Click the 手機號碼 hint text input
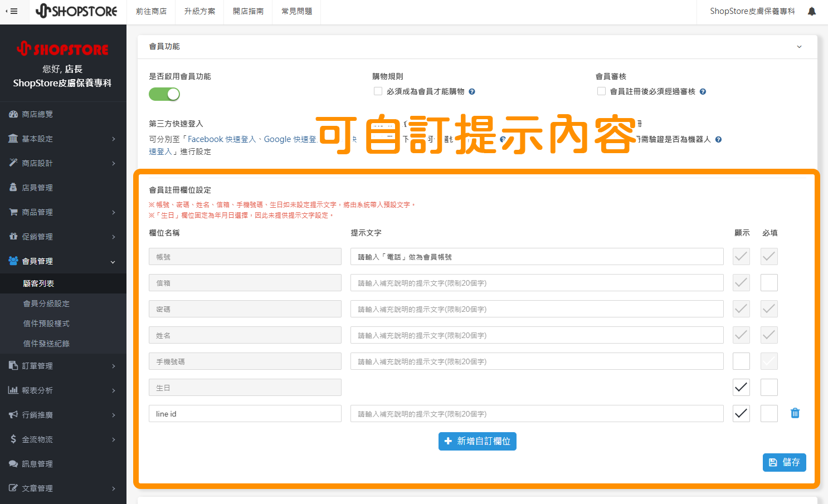Viewport: 828px width, 504px height. coord(537,361)
